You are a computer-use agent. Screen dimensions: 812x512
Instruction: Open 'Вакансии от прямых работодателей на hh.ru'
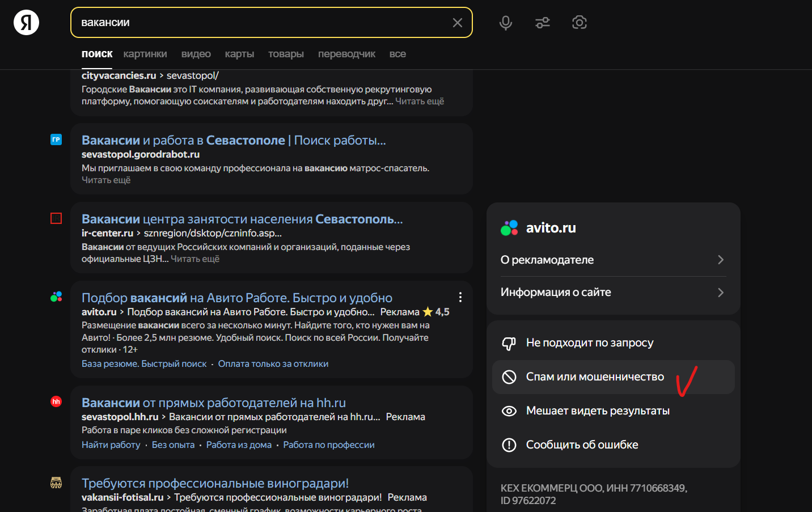pos(214,403)
